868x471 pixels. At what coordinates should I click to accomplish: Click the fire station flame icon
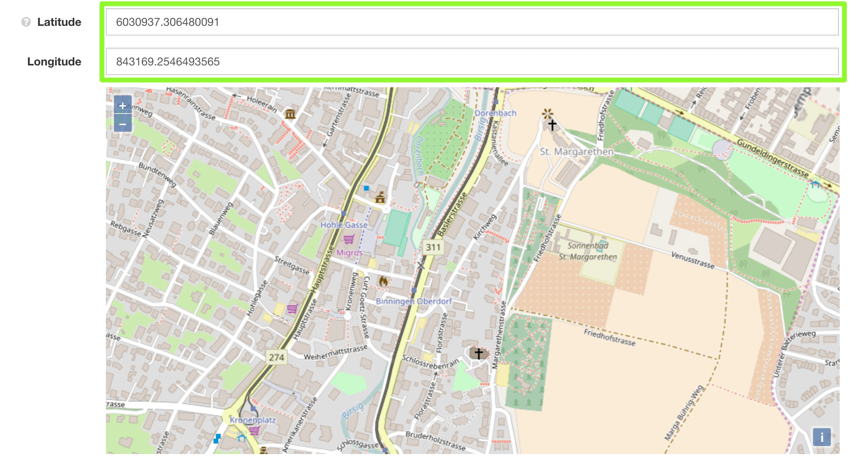(x=383, y=281)
